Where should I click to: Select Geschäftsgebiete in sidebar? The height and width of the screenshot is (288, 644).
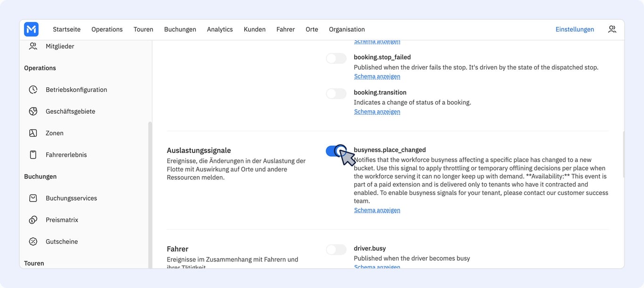(70, 111)
